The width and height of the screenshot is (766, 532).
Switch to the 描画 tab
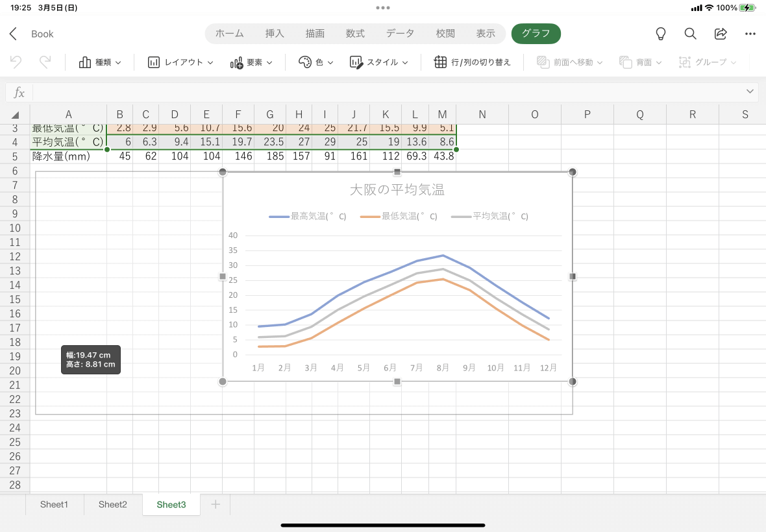click(315, 33)
